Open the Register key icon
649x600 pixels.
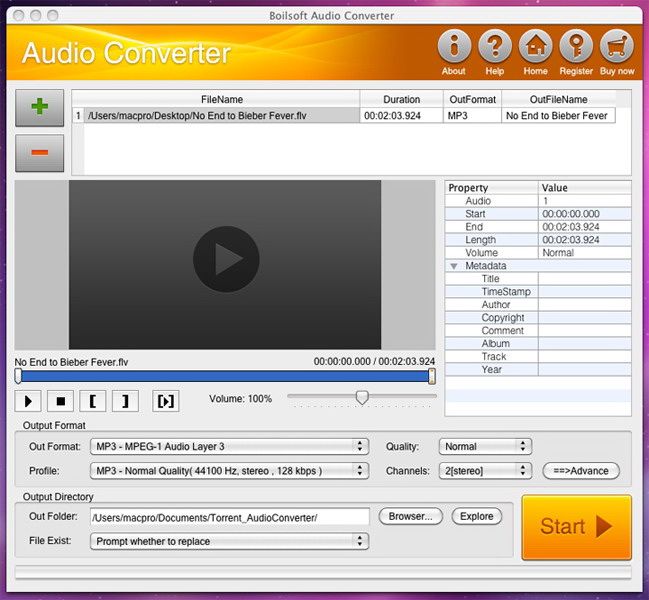576,47
